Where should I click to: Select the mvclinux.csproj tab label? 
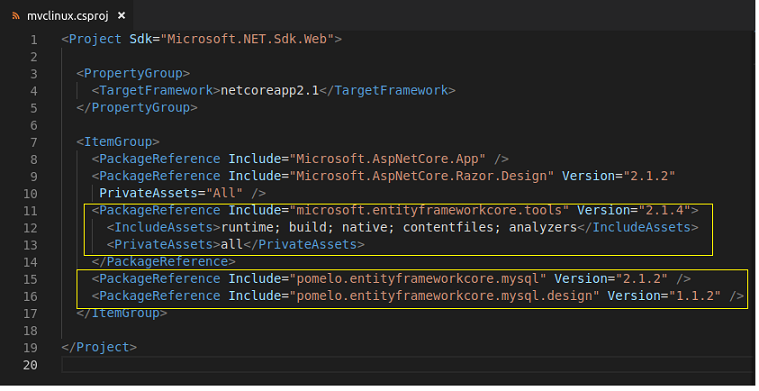[68, 16]
